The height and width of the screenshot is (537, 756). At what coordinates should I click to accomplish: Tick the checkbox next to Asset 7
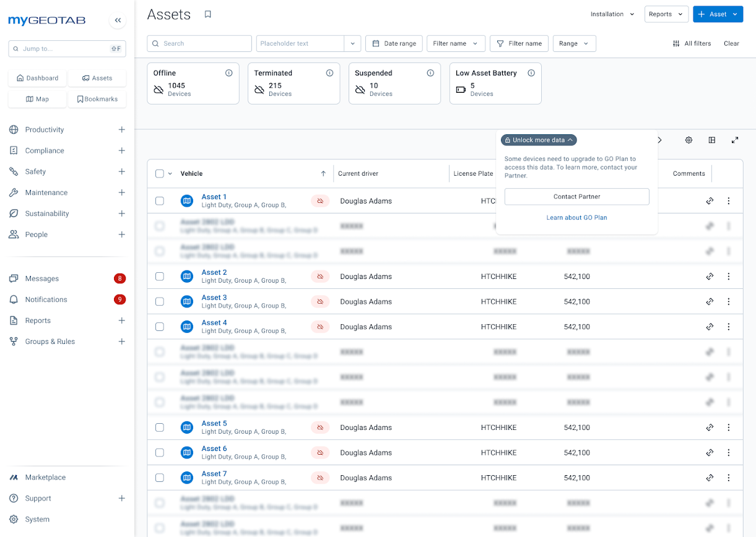pos(159,478)
